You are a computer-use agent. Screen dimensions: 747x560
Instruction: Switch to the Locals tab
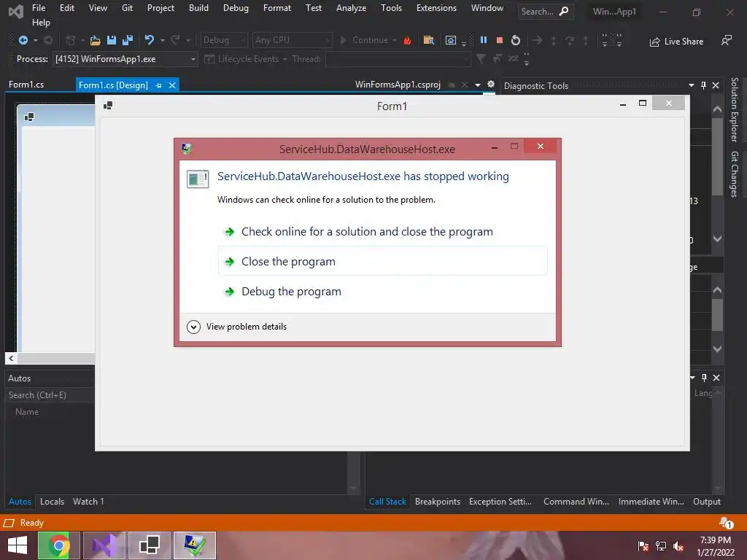point(52,502)
